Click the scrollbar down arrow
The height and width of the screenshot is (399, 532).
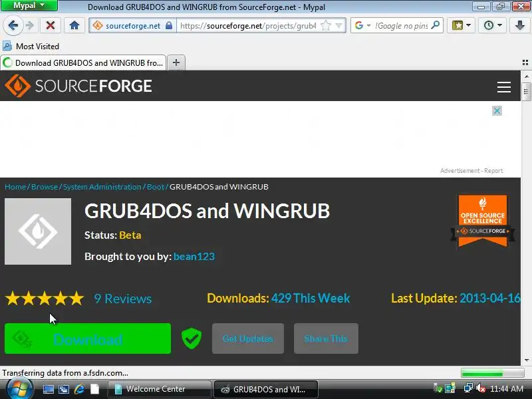click(x=526, y=360)
